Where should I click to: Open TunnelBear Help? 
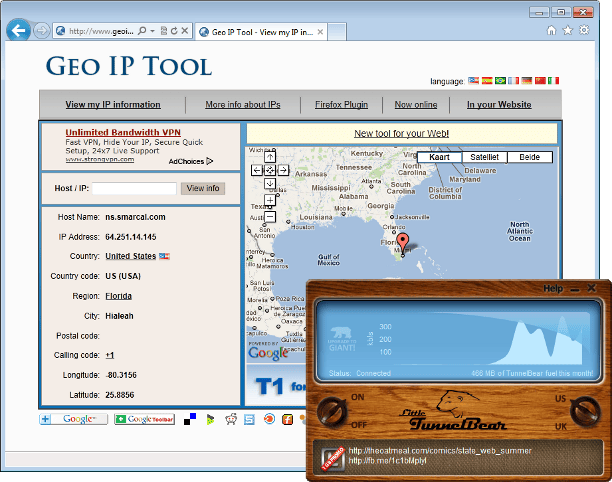point(553,289)
